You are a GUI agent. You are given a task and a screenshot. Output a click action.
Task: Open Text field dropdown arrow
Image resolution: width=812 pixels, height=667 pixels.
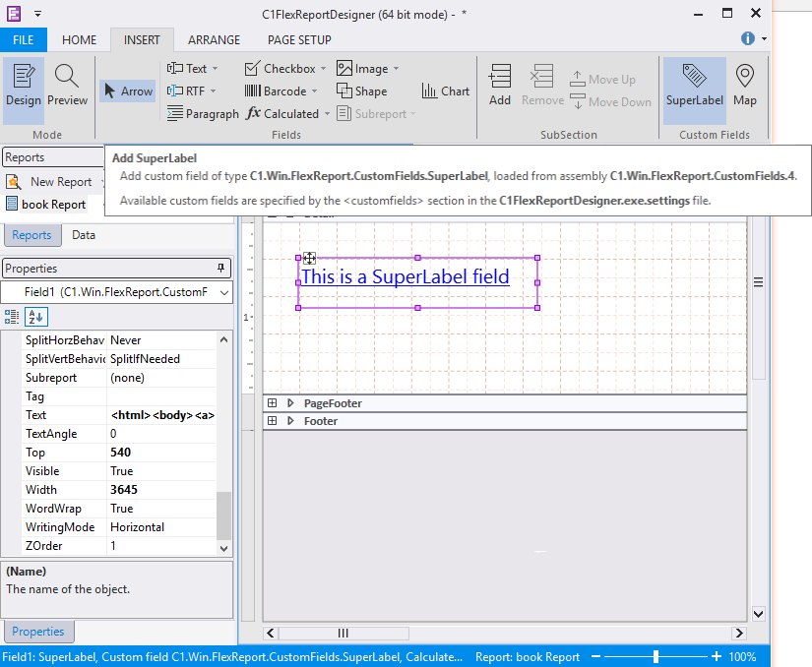[215, 68]
